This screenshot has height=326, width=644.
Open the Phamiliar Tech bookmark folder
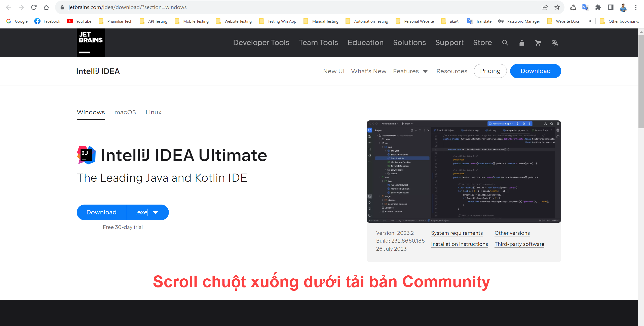tap(115, 21)
